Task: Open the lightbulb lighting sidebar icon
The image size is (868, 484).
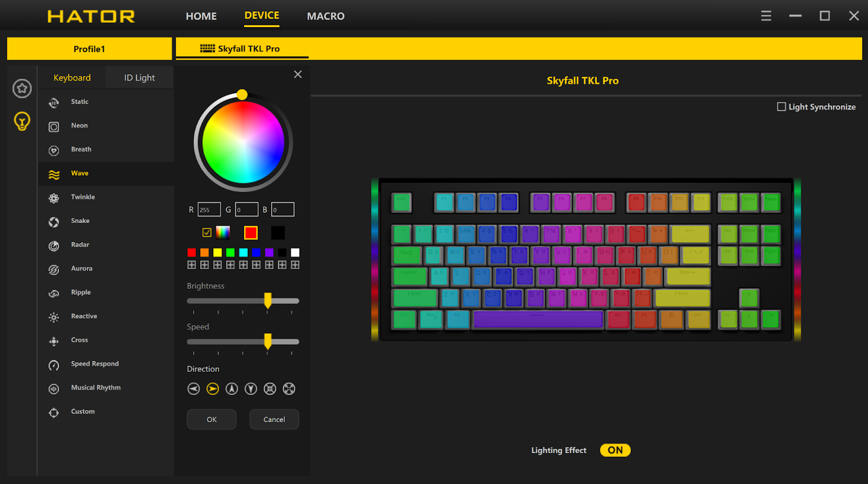Action: click(22, 121)
